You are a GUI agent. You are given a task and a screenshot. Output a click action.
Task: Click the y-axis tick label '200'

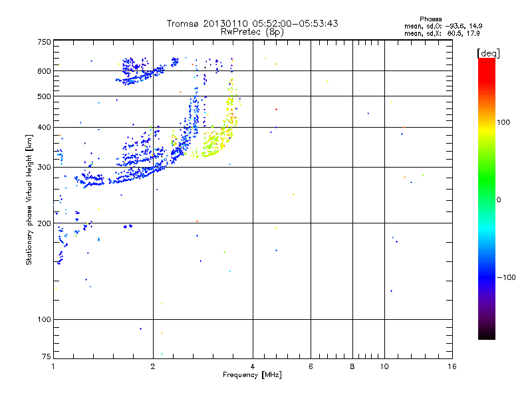(44, 223)
